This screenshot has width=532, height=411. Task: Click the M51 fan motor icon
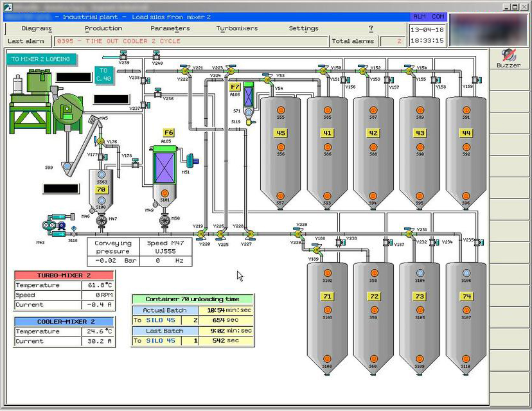(192, 160)
